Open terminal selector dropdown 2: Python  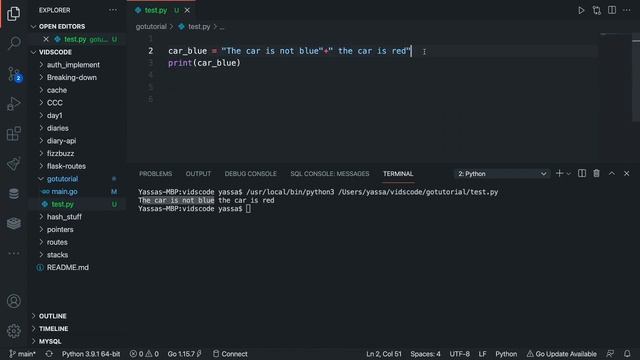(x=502, y=174)
